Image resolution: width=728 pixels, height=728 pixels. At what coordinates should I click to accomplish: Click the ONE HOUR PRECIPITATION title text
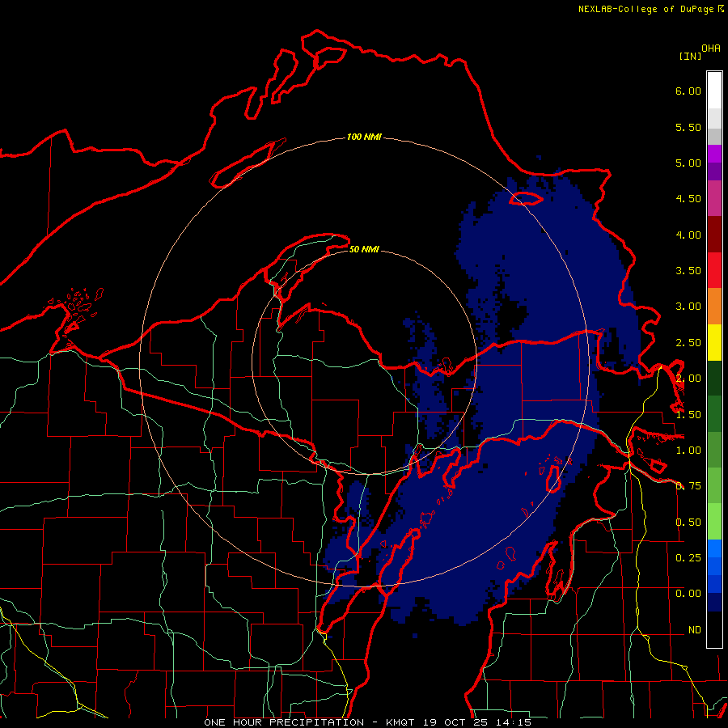tap(284, 722)
